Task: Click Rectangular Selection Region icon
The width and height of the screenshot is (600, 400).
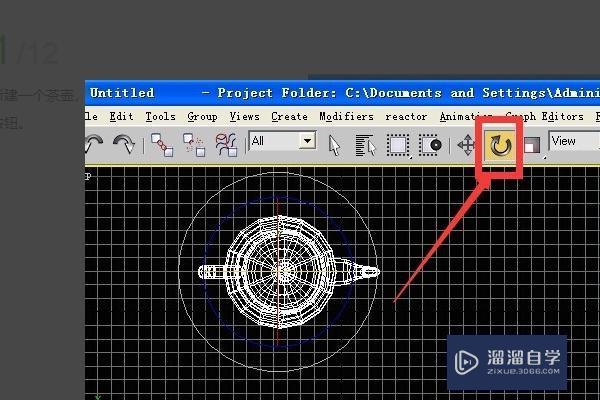Action: tap(398, 145)
